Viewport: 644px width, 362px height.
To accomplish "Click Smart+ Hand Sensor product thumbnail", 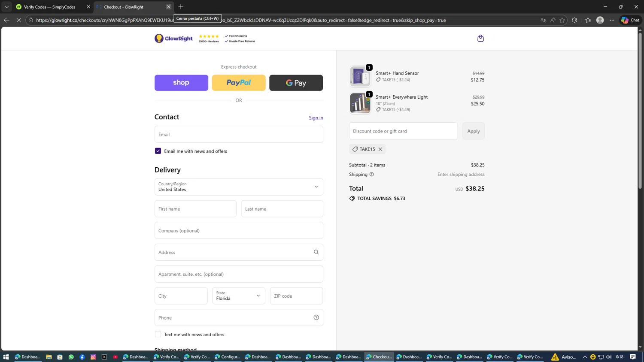I will point(360,76).
